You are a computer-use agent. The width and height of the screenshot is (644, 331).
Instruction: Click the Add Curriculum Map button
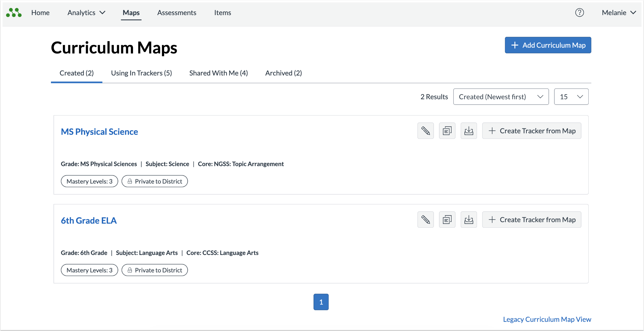tap(548, 45)
